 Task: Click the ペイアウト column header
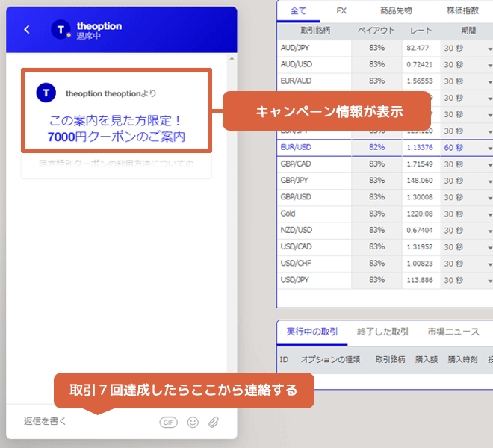click(x=376, y=31)
